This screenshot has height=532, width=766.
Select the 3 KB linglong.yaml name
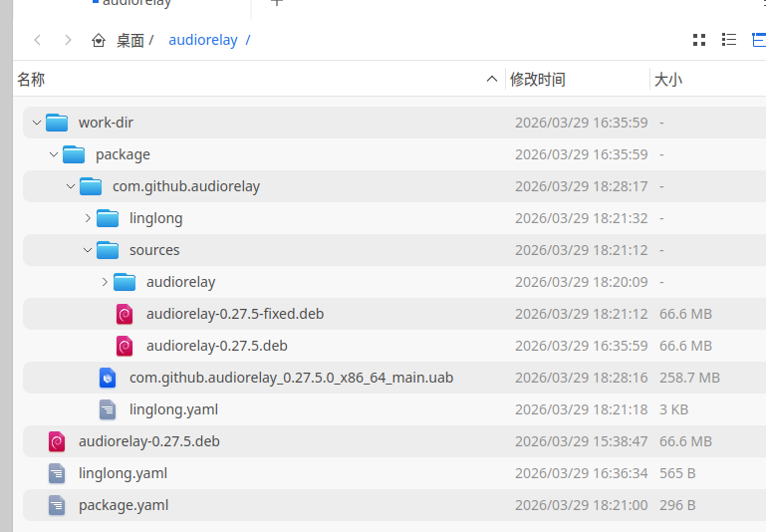173,409
